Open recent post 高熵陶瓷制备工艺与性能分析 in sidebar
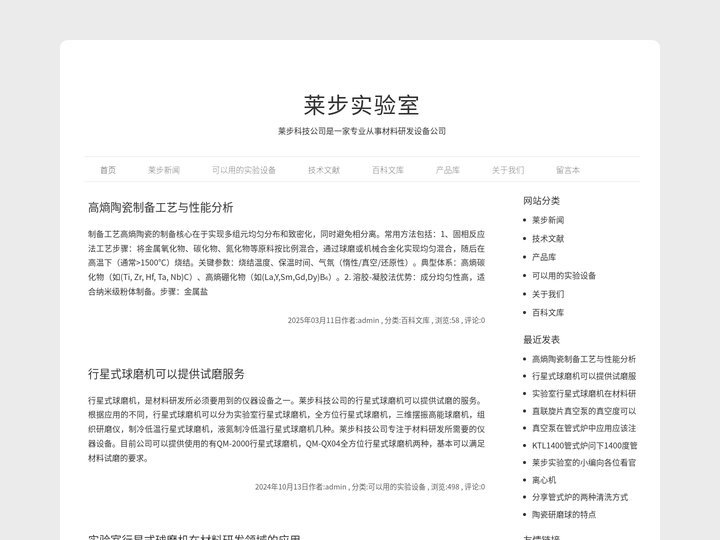 pos(584,359)
